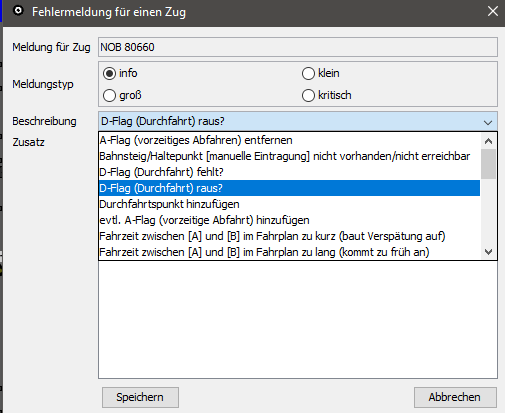Select 'evtl. A-Flag (vorzeitige Abfahrt) hinzufügen'
Viewport: 505px width, 413px height.
[289, 220]
